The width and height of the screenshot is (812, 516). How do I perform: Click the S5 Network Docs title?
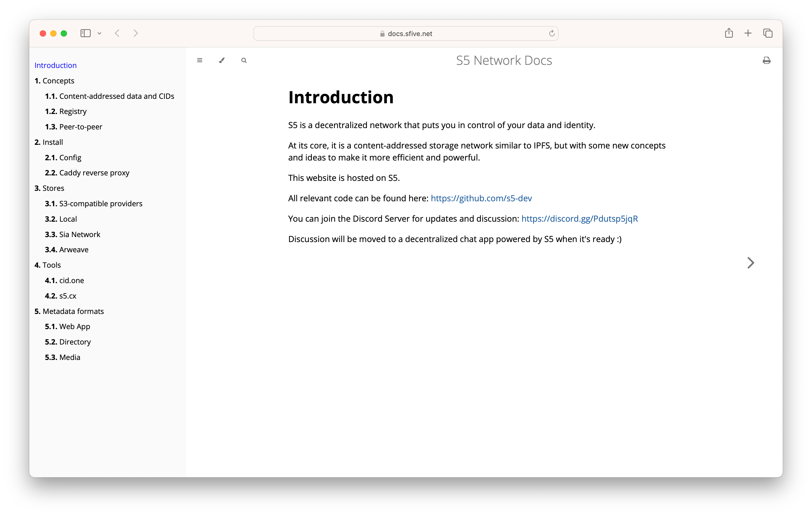[x=504, y=60]
